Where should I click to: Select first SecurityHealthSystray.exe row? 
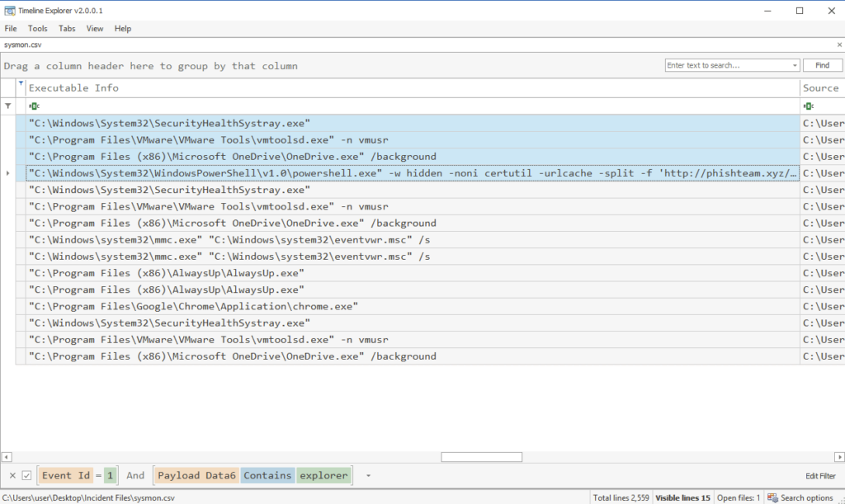(413, 123)
